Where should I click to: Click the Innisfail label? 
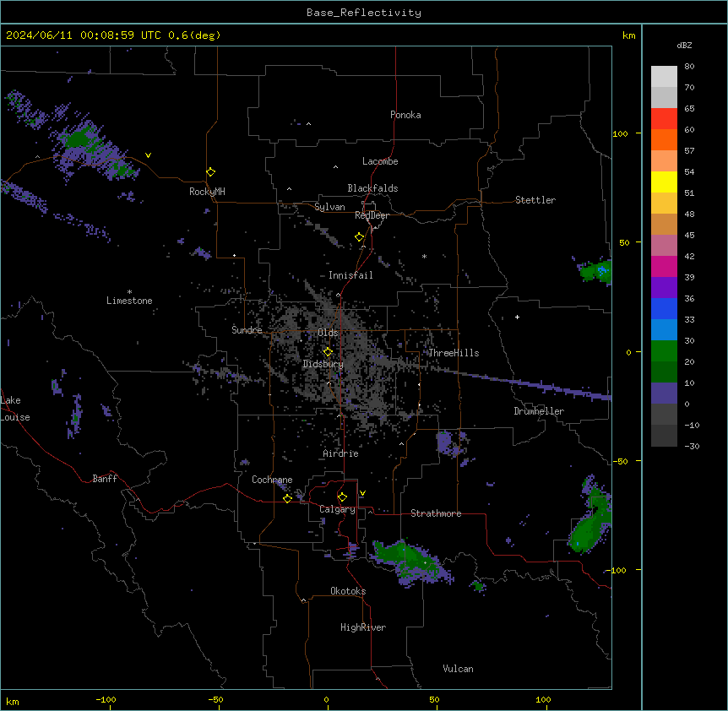pyautogui.click(x=350, y=275)
